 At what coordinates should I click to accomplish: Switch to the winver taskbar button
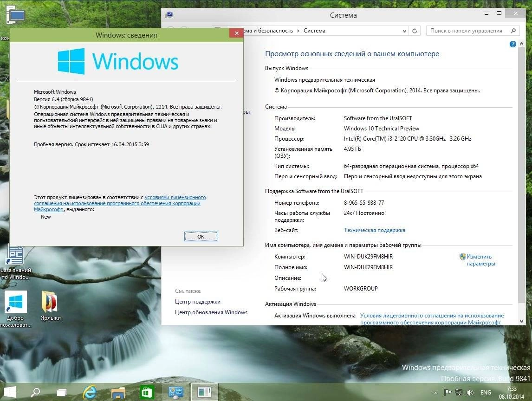coord(204,392)
